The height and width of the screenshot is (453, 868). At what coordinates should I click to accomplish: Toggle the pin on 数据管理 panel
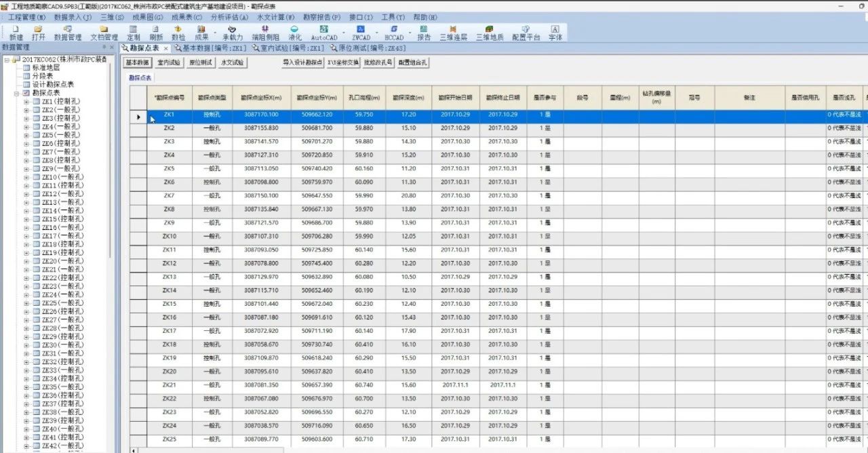104,47
